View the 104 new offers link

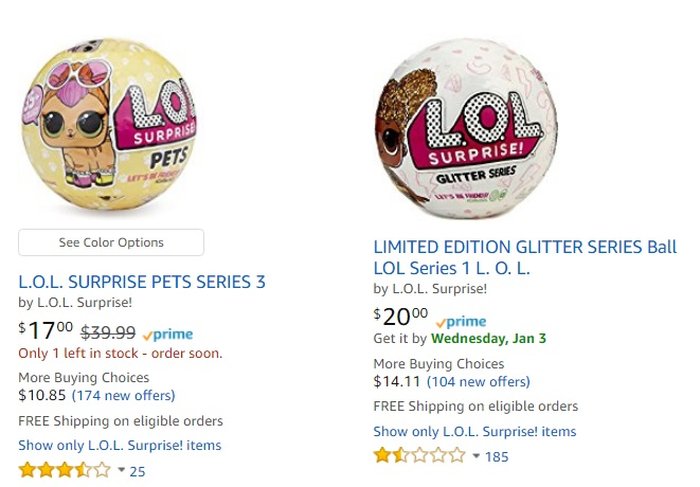(479, 382)
